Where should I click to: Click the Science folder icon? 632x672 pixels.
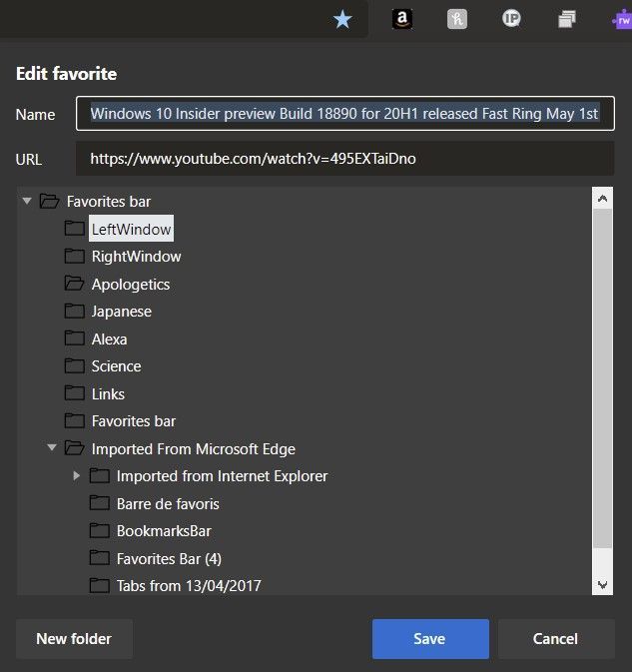coord(75,365)
